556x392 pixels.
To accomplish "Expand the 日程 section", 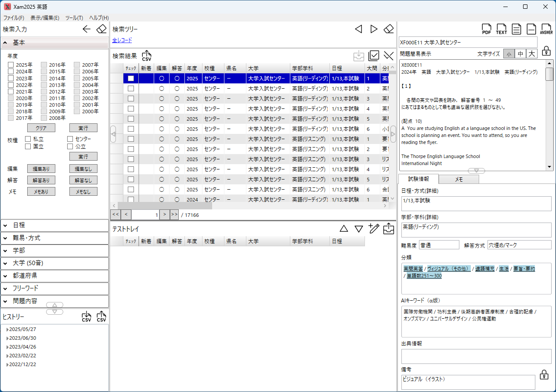I will click(x=54, y=225).
